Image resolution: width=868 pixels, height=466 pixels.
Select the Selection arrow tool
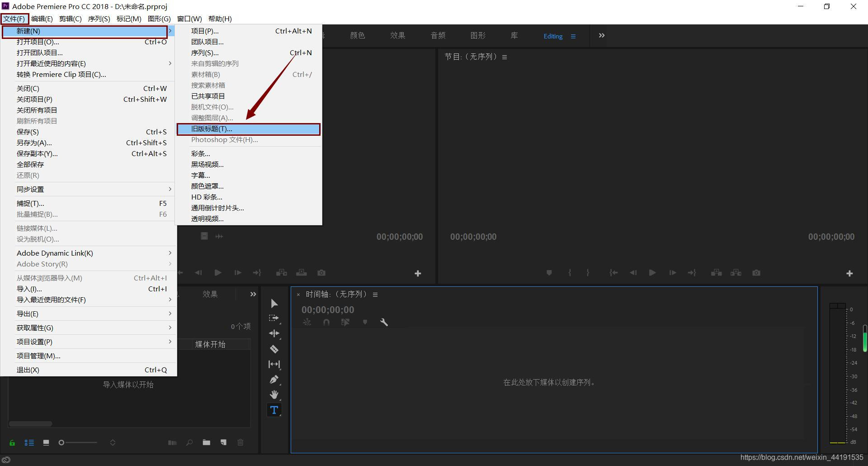pyautogui.click(x=274, y=303)
